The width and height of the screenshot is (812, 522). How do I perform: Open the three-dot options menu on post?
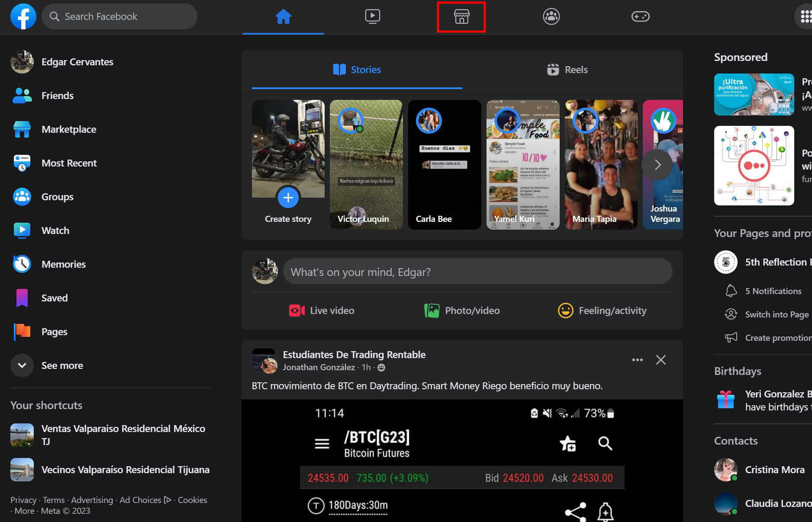[637, 360]
